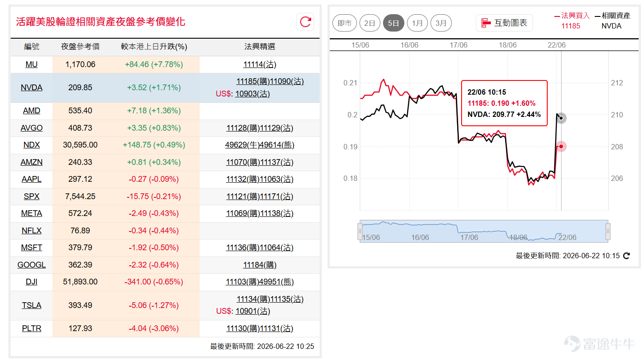Open the NVDA stock code link

(x=32, y=88)
